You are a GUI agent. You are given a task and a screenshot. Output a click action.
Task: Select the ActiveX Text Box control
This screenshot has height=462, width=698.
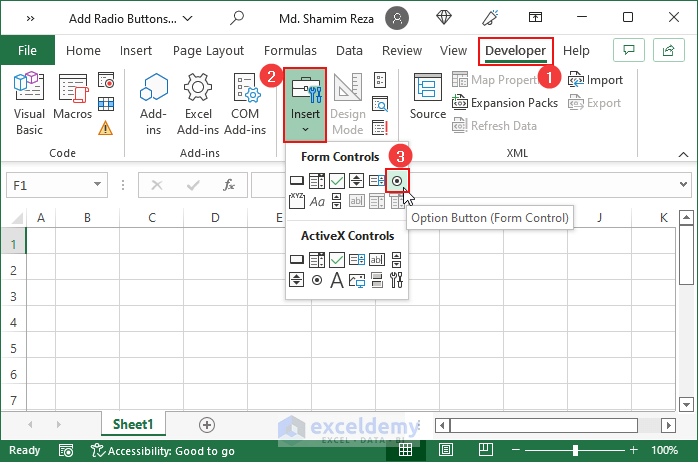point(377,259)
